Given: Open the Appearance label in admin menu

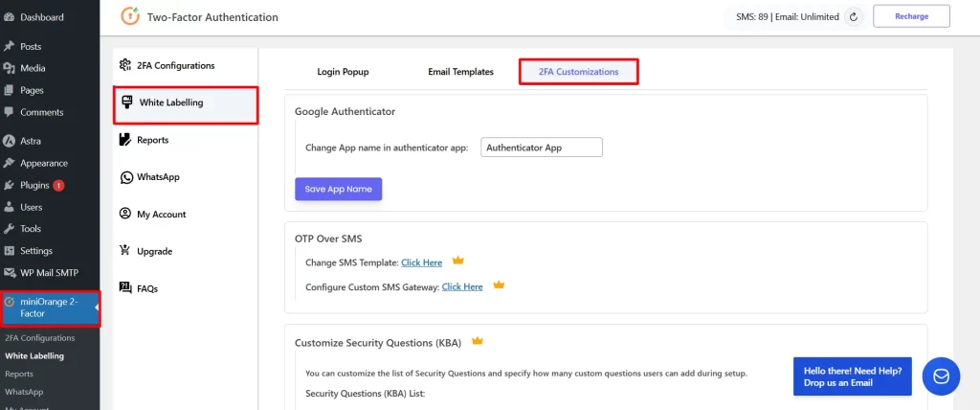Looking at the screenshot, I should tap(44, 163).
